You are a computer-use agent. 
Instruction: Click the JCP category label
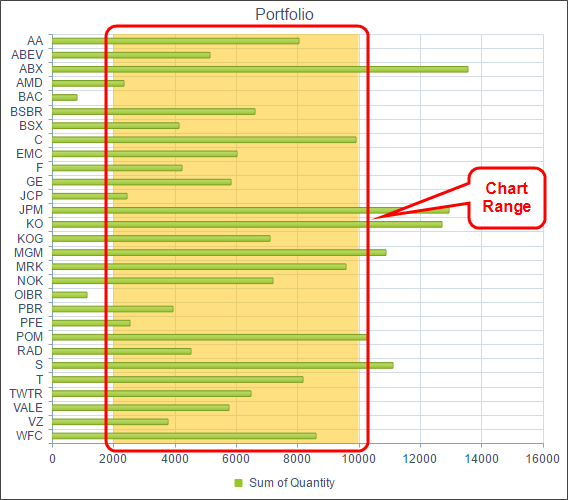[31, 196]
